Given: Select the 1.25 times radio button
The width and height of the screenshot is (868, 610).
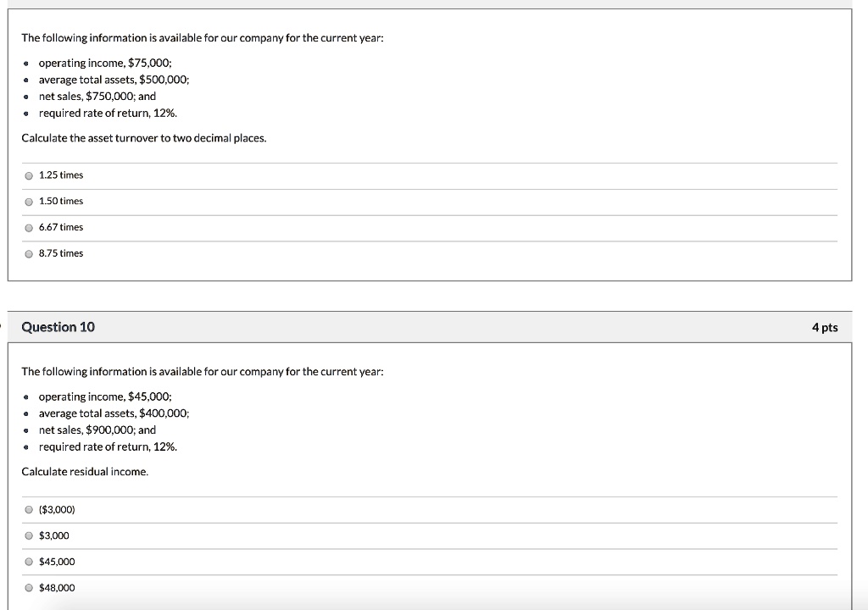Looking at the screenshot, I should pyautogui.click(x=30, y=175).
